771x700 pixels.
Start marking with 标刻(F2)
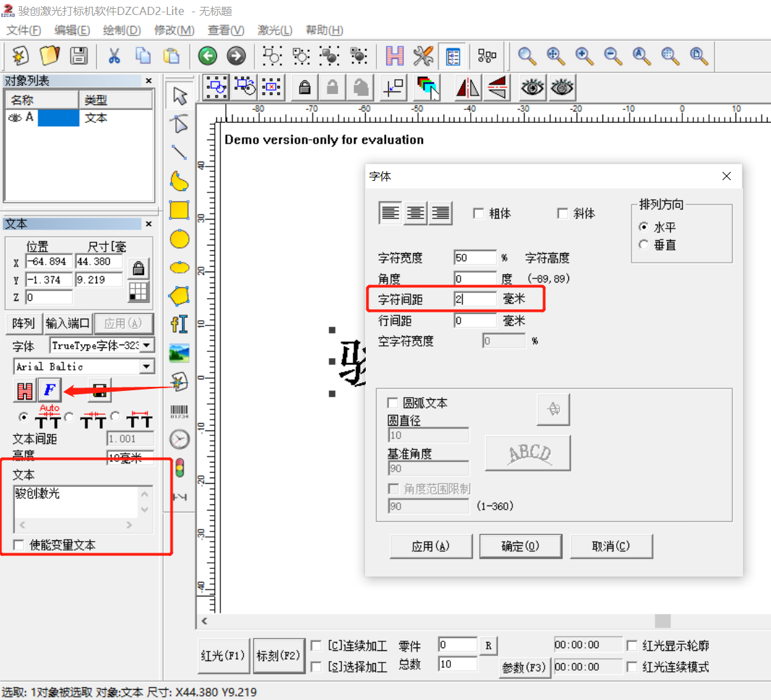[278, 656]
